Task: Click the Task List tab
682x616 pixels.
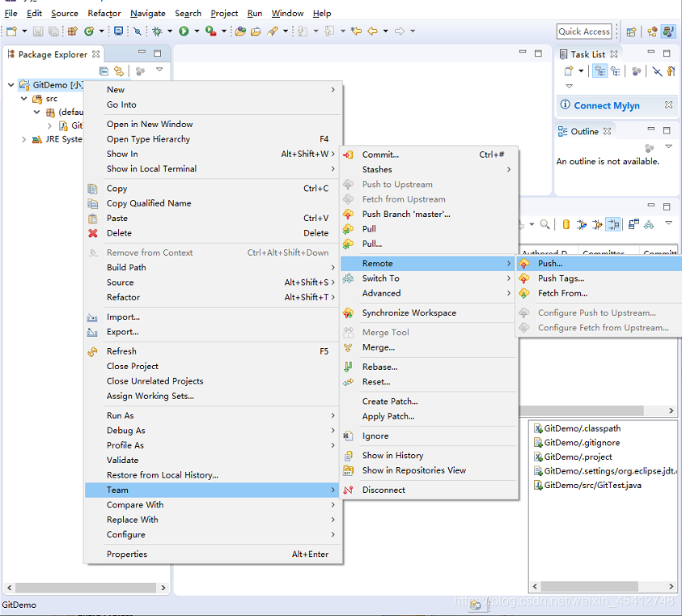Action: coord(587,54)
